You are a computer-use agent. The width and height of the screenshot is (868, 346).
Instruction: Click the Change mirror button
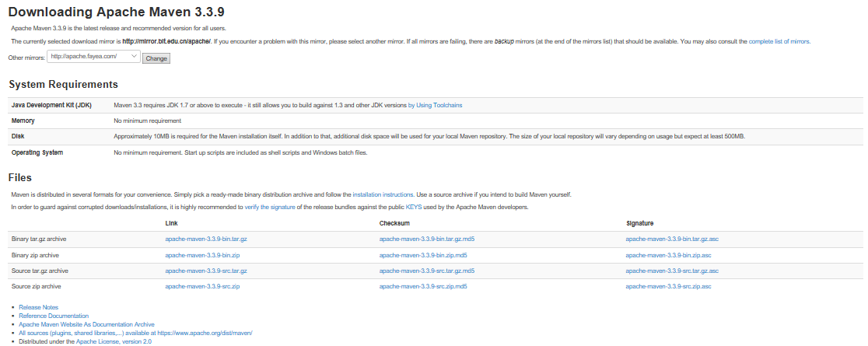coord(156,58)
